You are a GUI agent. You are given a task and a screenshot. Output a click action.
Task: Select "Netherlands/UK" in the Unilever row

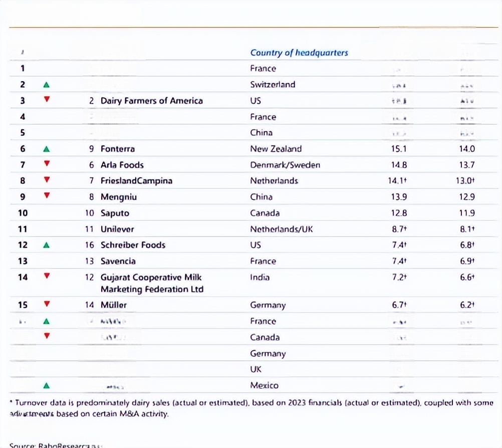282,230
